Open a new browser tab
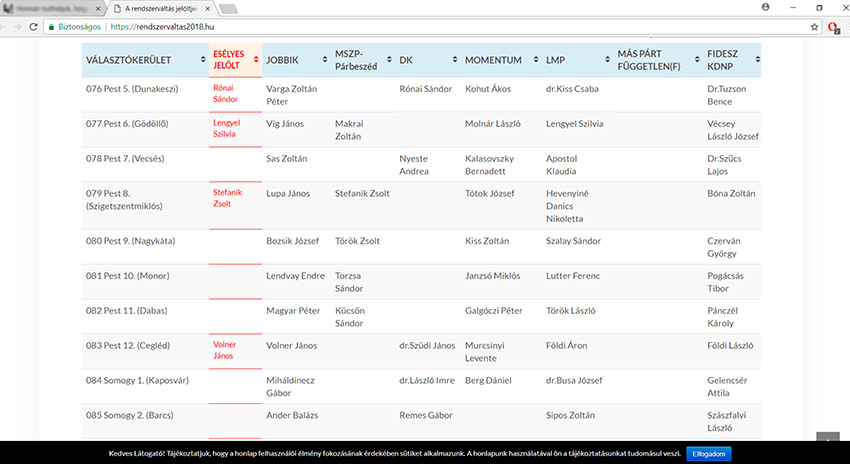 click(228, 9)
